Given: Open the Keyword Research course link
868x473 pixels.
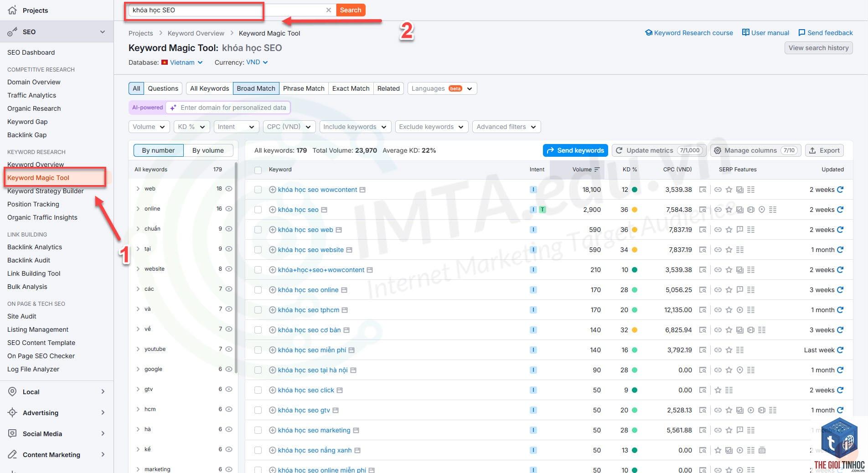Looking at the screenshot, I should point(689,33).
